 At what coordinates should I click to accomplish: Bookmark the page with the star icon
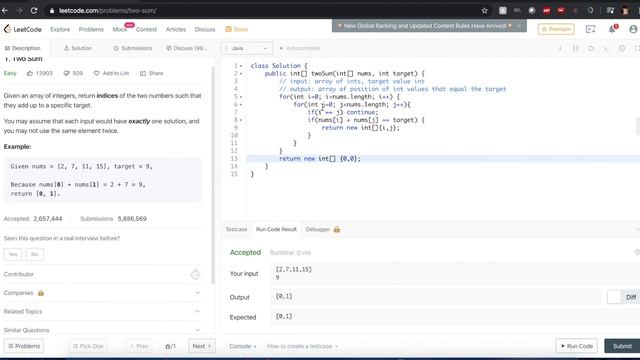(x=484, y=11)
